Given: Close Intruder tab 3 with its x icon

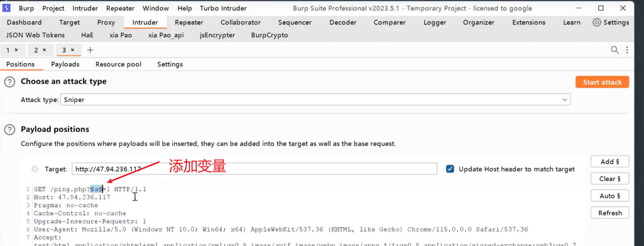Looking at the screenshot, I should point(72,50).
